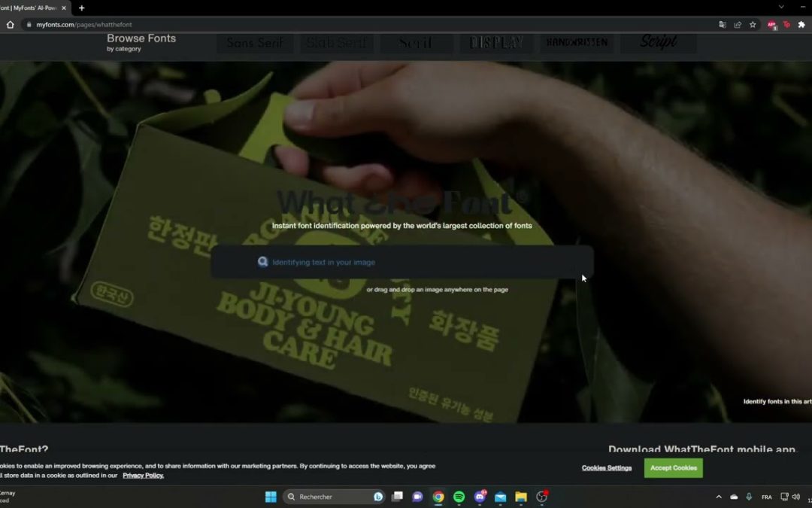Browse the Sans Serif font category
The width and height of the screenshot is (812, 508).
click(x=255, y=42)
